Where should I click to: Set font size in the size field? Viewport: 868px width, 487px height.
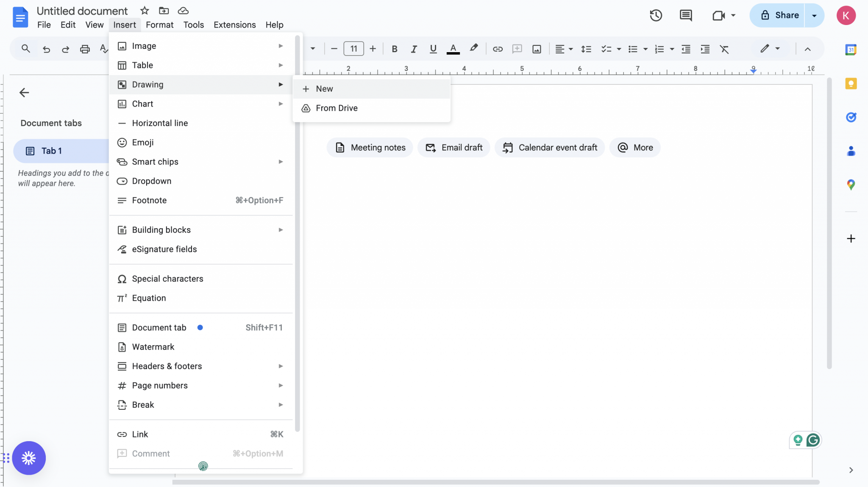pos(353,48)
